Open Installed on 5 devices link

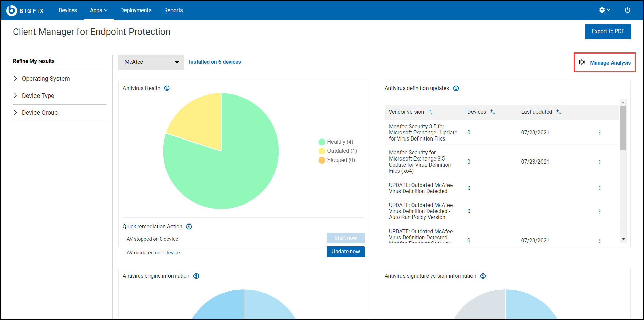click(215, 62)
